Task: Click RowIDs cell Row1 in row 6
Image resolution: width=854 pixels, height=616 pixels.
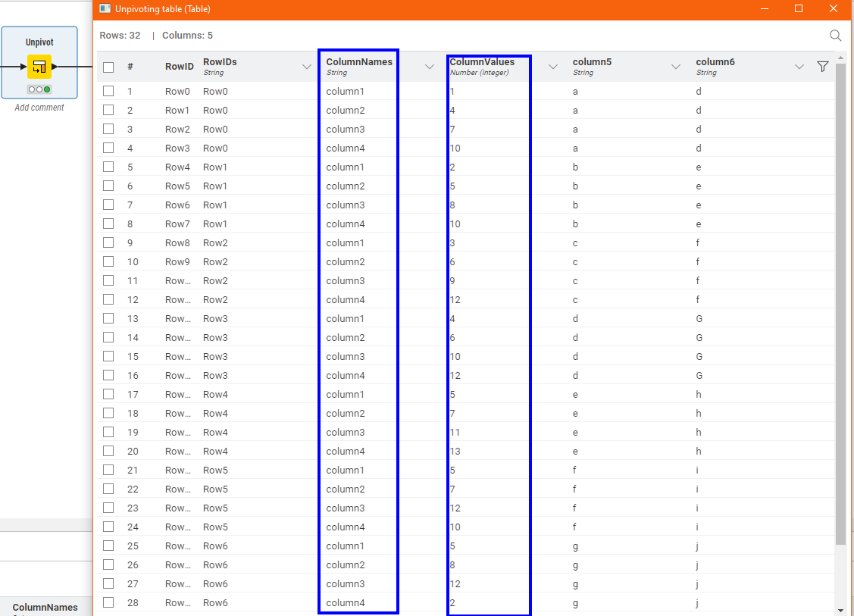Action: coord(215,186)
